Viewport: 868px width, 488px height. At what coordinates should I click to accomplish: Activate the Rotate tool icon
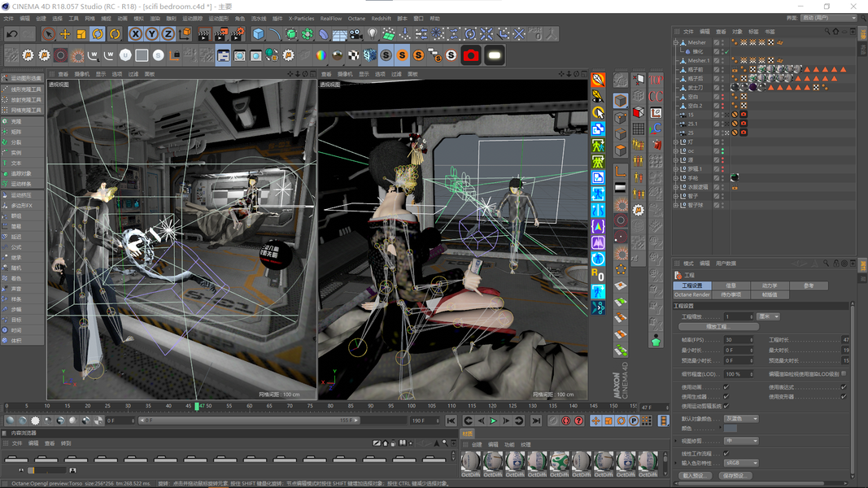coord(98,34)
